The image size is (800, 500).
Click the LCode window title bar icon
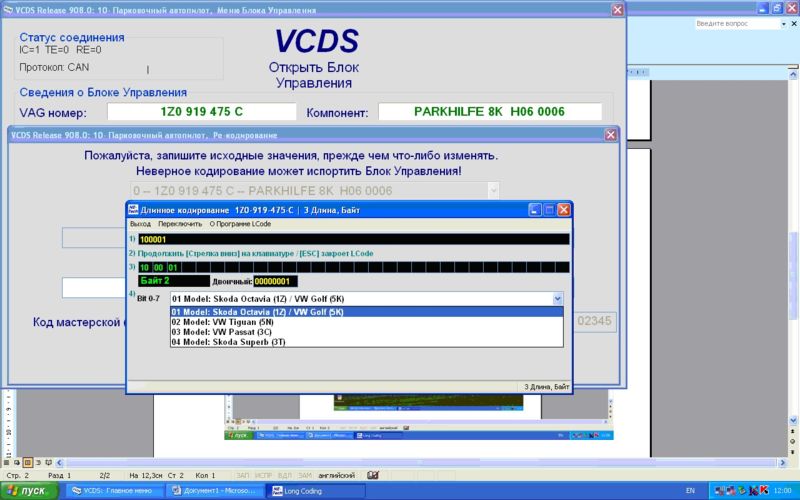(133, 210)
